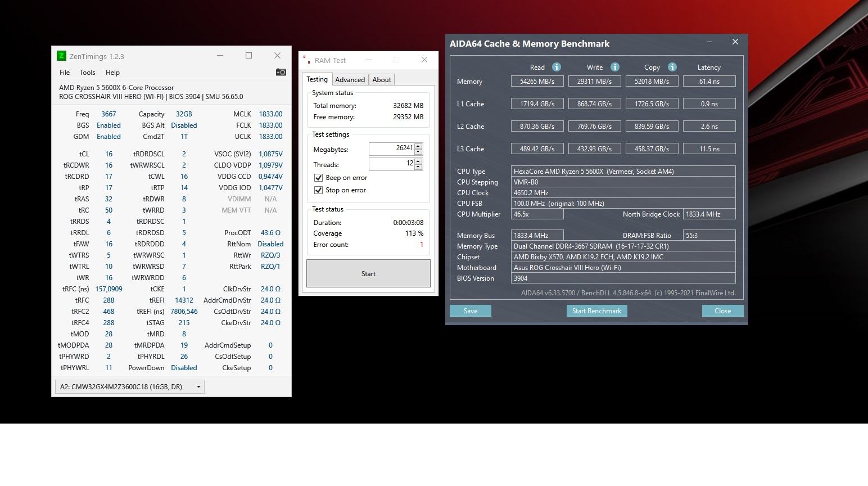This screenshot has height=486, width=868.
Task: Click the CPU Type field in AIDA64
Action: pyautogui.click(x=623, y=172)
